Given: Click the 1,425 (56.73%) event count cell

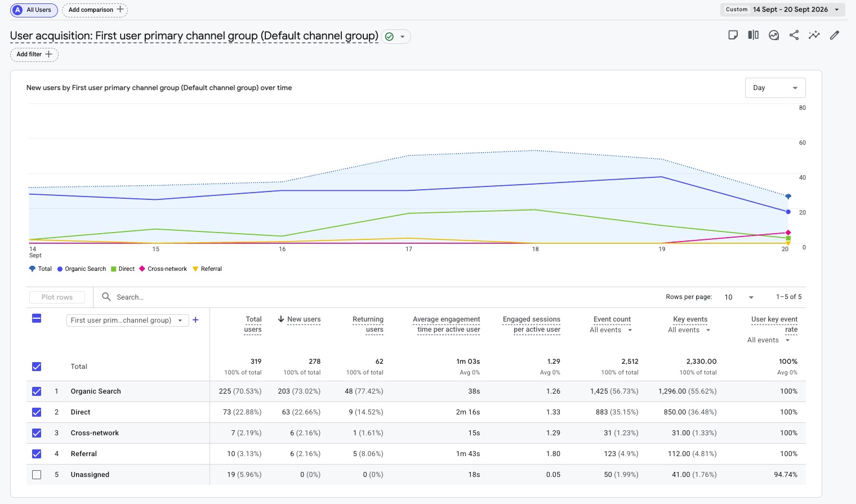Looking at the screenshot, I should (614, 391).
